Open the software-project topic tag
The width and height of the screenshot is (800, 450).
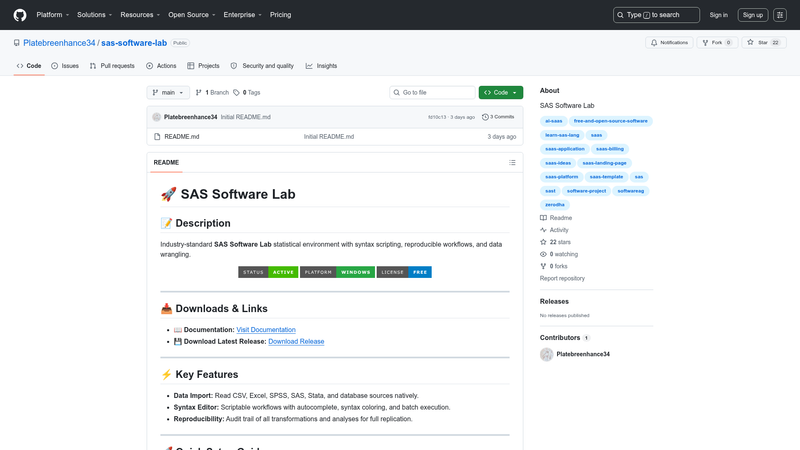(586, 191)
